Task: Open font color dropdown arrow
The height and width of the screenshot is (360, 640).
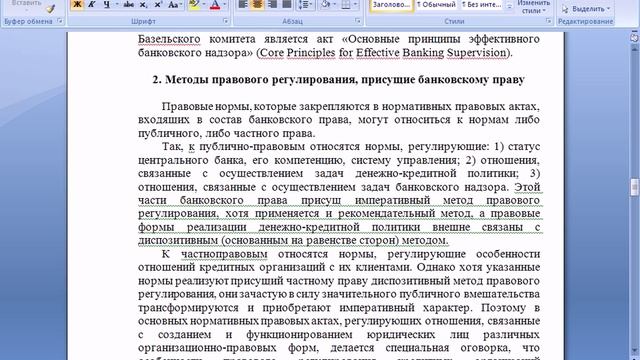Action: [224, 4]
